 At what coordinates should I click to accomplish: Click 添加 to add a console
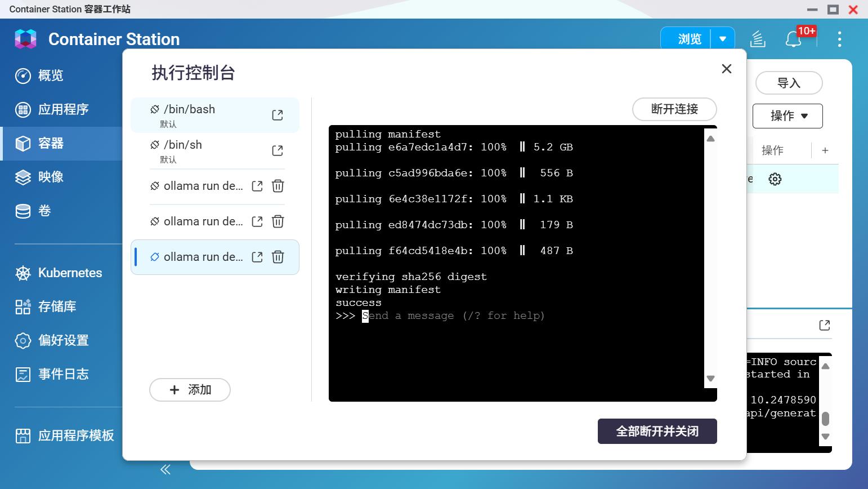click(x=190, y=390)
